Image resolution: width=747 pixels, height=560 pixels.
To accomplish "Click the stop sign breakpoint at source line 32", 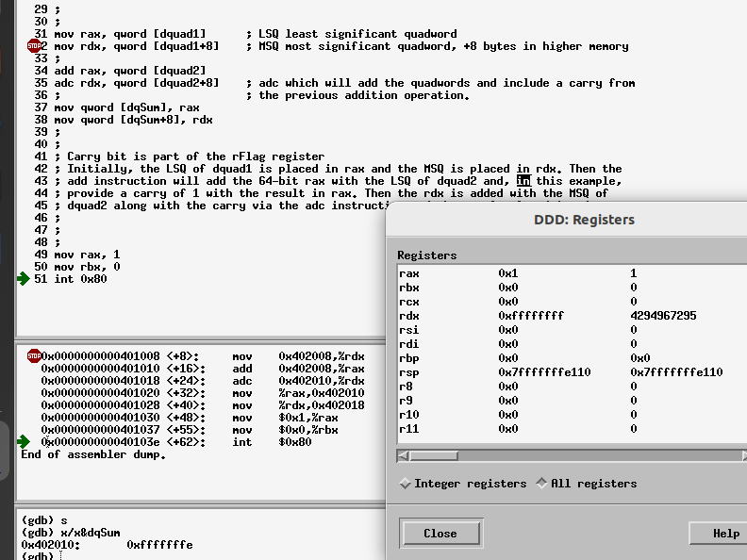I will [34, 45].
